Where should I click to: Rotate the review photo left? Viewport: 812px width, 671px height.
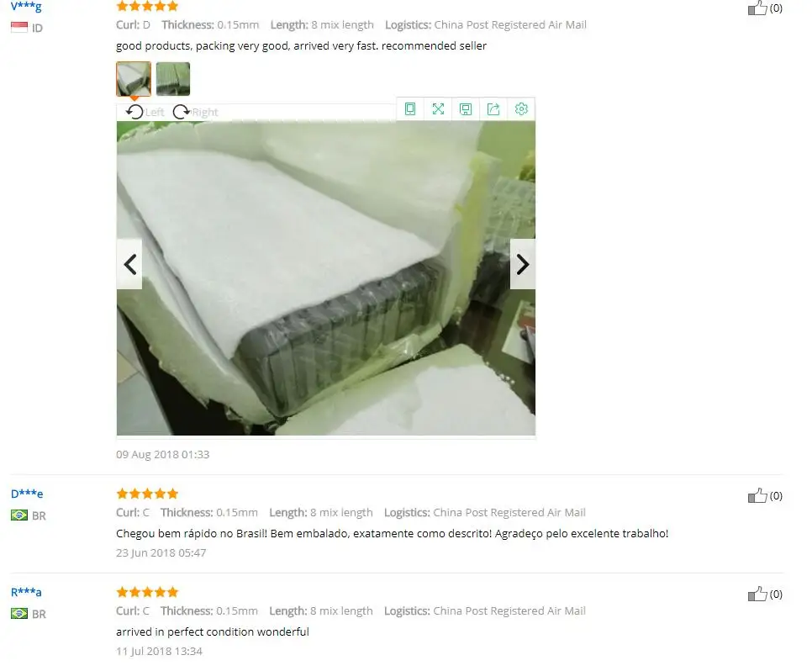click(x=145, y=112)
